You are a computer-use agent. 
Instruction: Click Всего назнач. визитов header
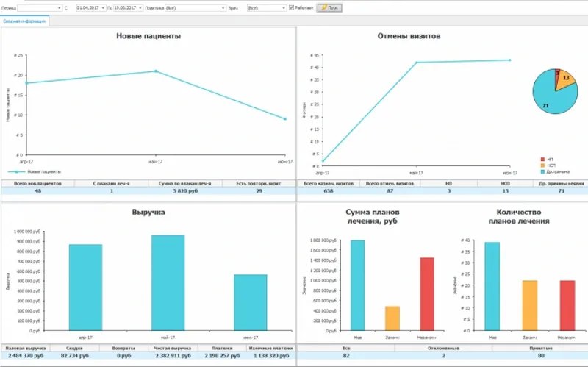[329, 184]
